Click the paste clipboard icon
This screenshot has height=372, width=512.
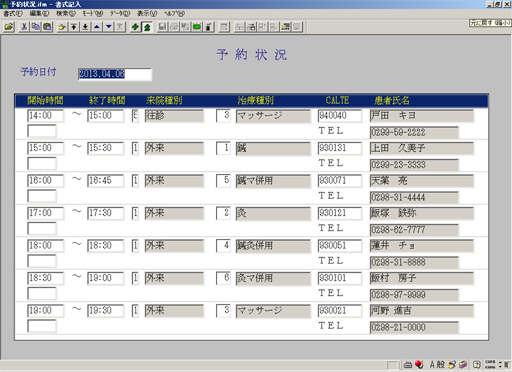click(x=47, y=27)
